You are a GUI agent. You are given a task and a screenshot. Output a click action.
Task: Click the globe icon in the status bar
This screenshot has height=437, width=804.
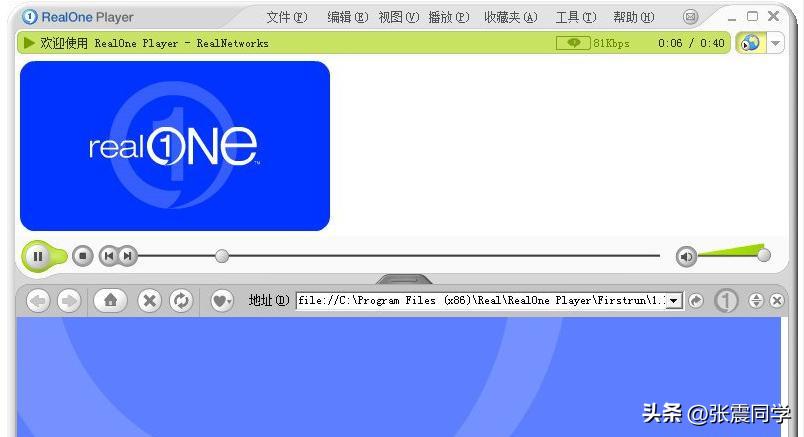tap(750, 43)
